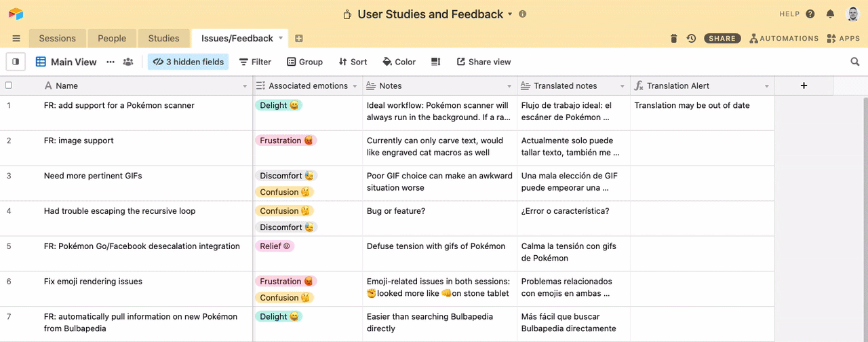Switch to the Sessions tab
Screen dimensions: 868x342
58,39
